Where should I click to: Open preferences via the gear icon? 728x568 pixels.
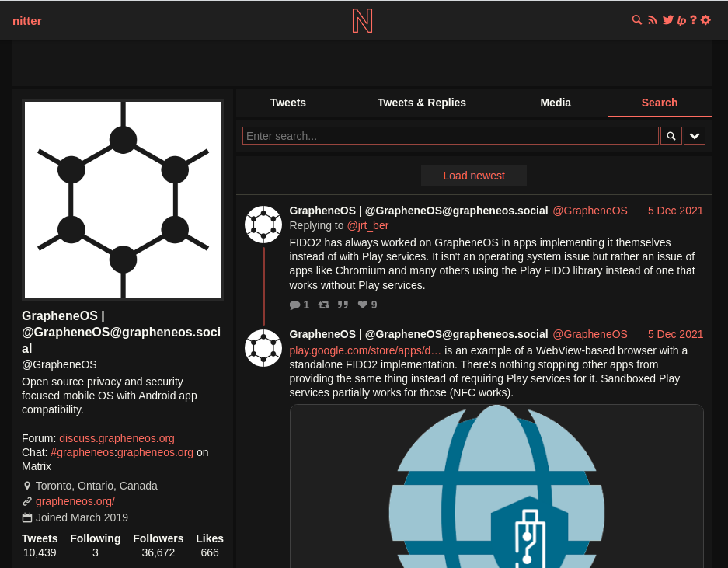click(x=705, y=20)
